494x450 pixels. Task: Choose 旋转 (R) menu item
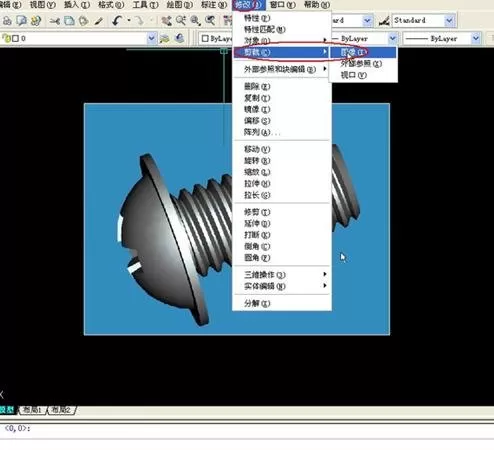282,160
